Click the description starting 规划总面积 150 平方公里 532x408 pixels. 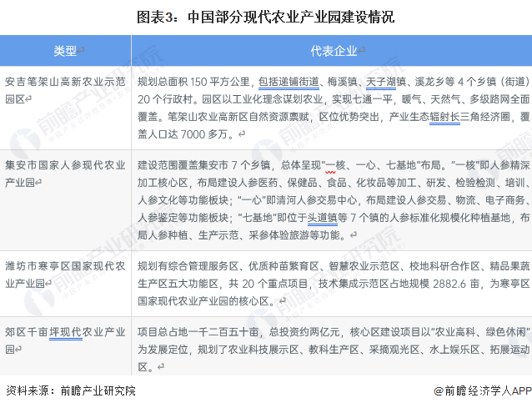pos(334,108)
